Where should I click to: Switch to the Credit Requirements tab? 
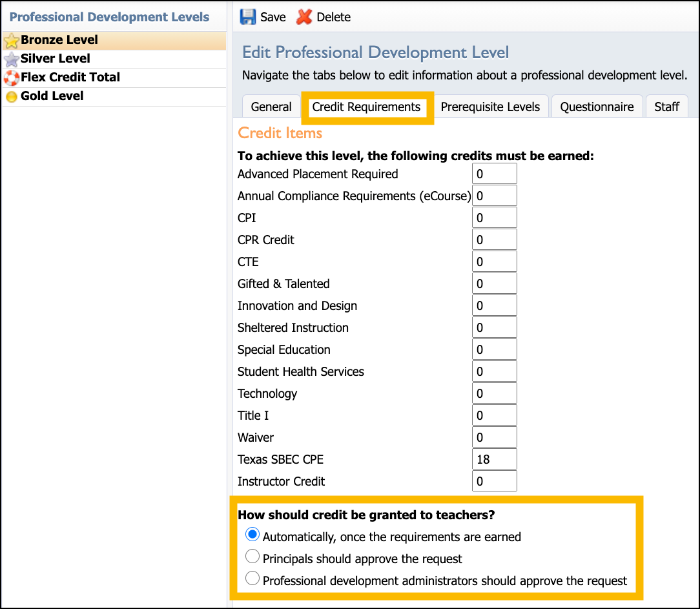(x=366, y=107)
